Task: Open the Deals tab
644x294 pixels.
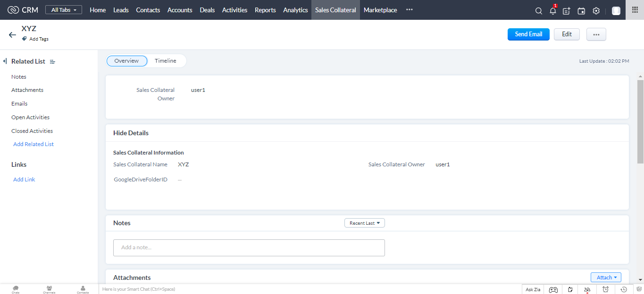Action: (207, 10)
